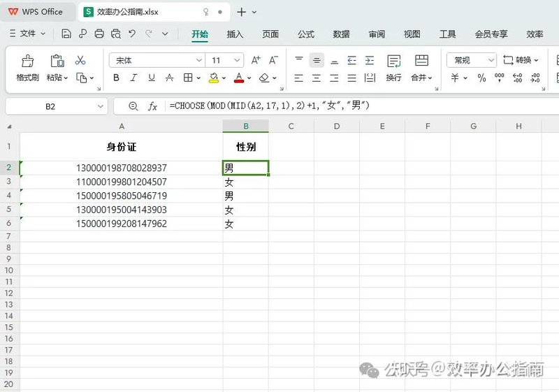The height and width of the screenshot is (392, 559).
Task: Click the Clear eraser icon
Action: point(264,78)
